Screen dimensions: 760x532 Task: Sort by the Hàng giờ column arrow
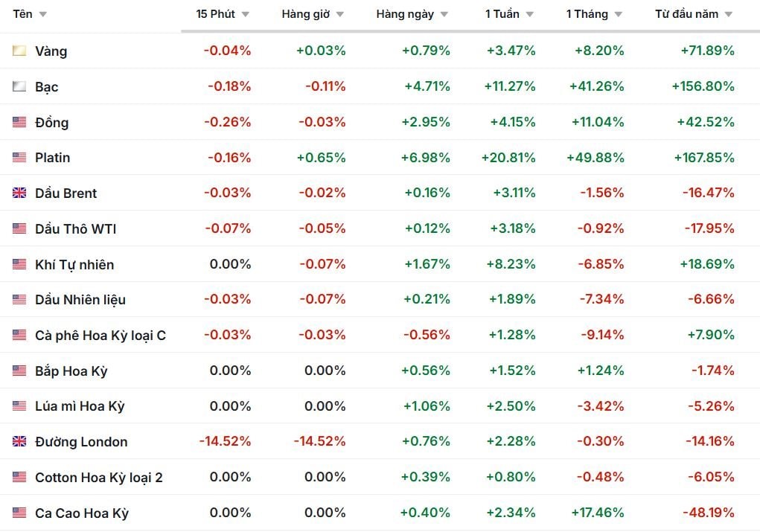tap(340, 15)
